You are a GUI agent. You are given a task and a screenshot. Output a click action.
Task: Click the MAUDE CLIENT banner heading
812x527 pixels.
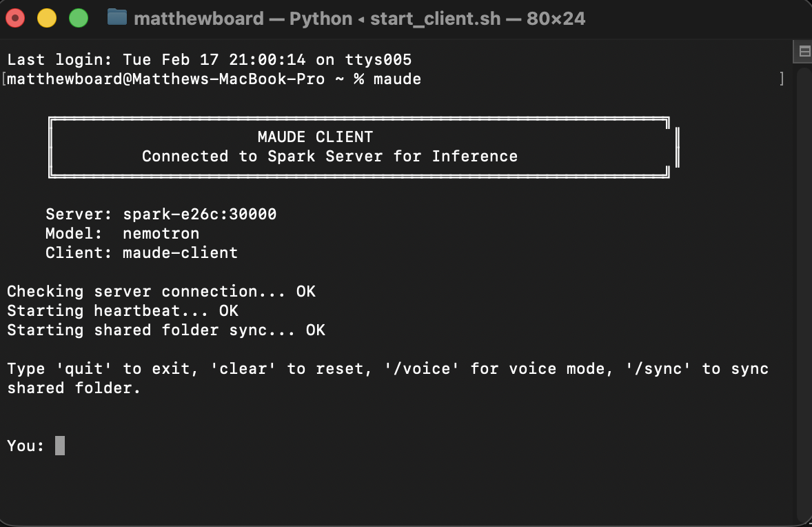[315, 137]
